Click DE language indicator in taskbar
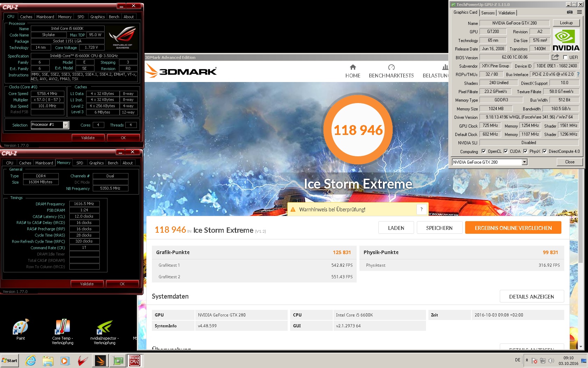 point(518,360)
